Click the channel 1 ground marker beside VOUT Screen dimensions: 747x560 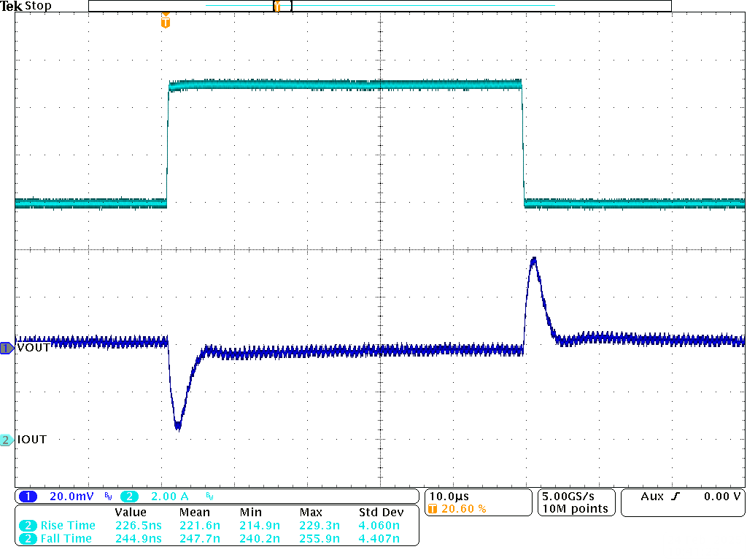coord(7,349)
